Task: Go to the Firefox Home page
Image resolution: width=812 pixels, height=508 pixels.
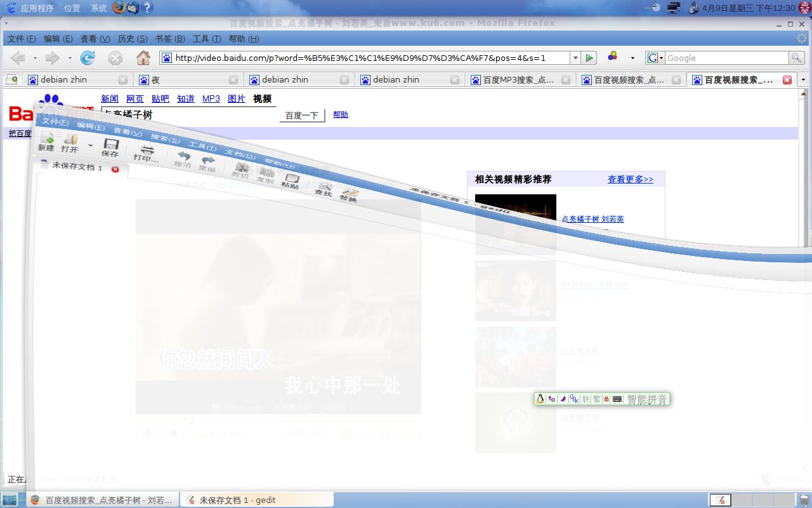Action: [x=143, y=58]
